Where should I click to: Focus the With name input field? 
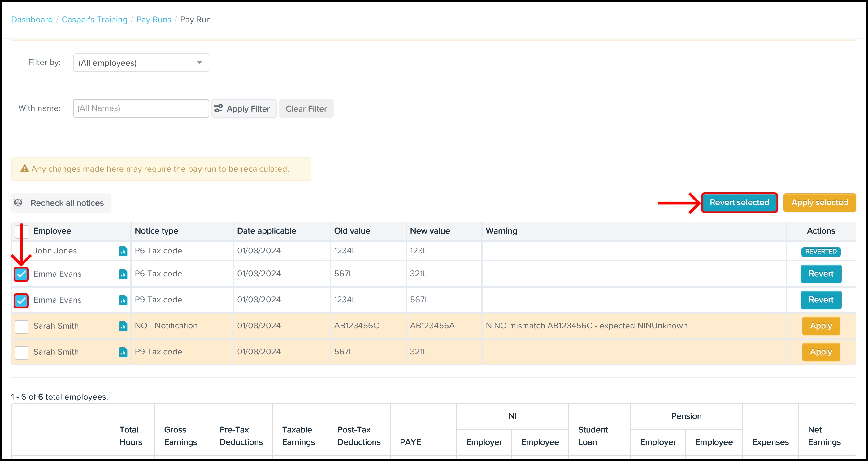point(141,108)
